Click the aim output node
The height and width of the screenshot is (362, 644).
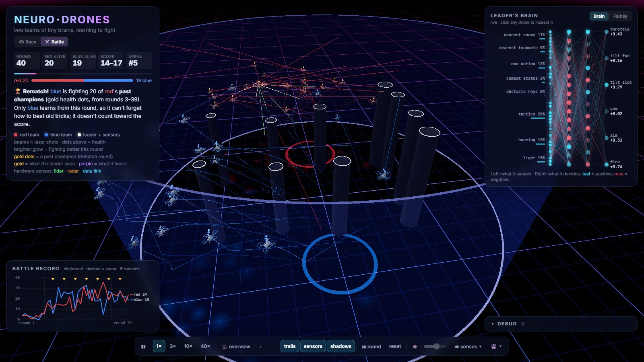point(606,138)
